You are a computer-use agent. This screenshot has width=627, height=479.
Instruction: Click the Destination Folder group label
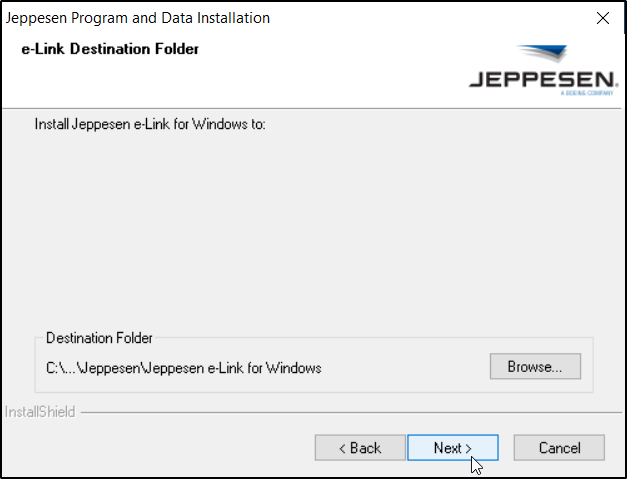tap(99, 338)
